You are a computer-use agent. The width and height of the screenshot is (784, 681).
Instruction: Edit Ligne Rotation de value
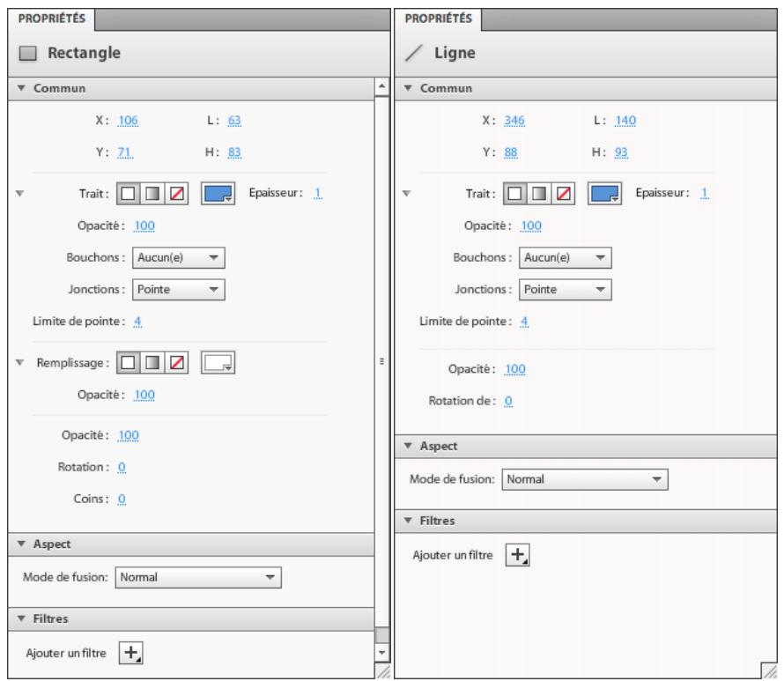[x=508, y=401]
